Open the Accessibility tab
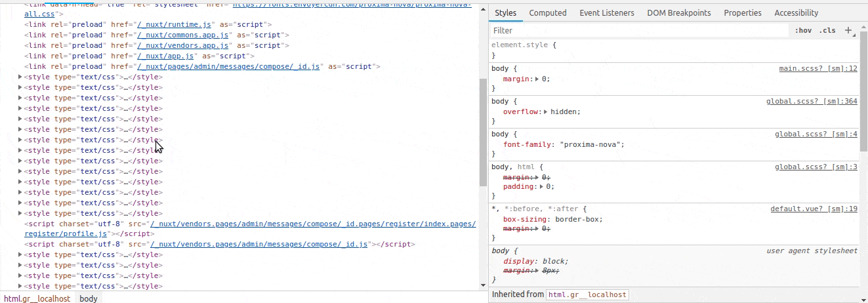Image resolution: width=868 pixels, height=303 pixels. (x=796, y=12)
